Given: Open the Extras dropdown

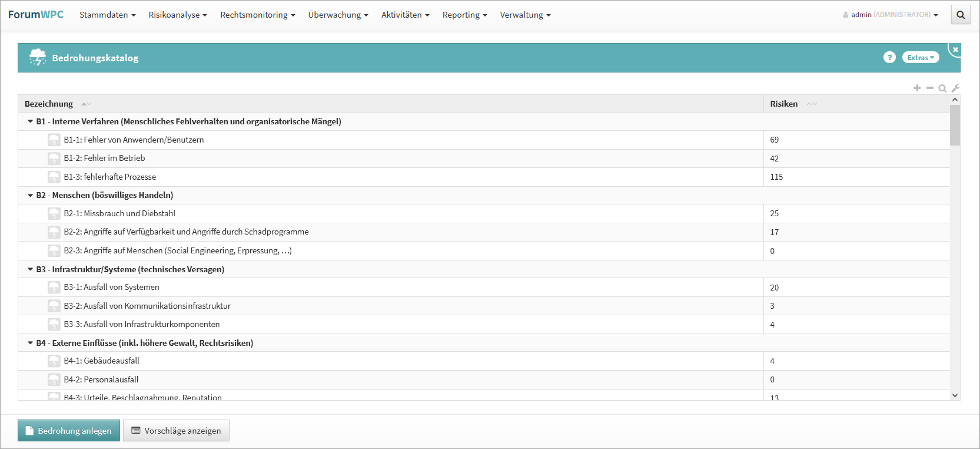Looking at the screenshot, I should pyautogui.click(x=921, y=57).
